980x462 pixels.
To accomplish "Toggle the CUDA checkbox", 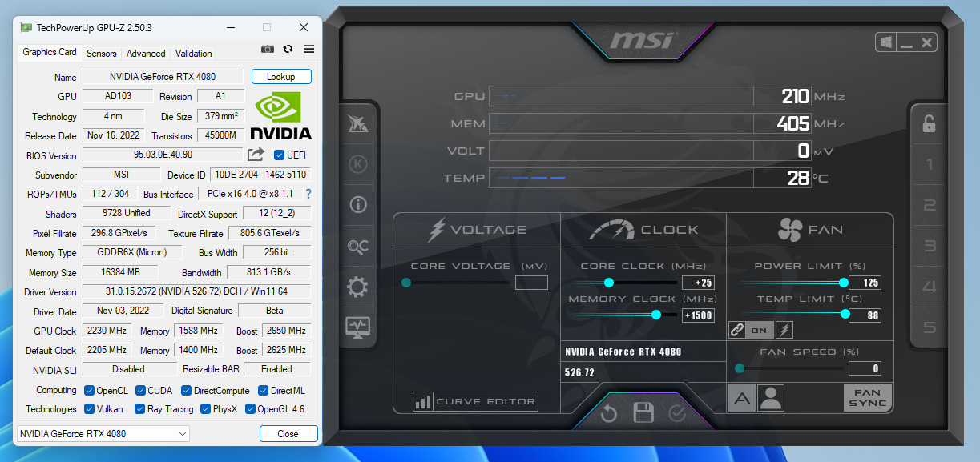I will pos(140,390).
